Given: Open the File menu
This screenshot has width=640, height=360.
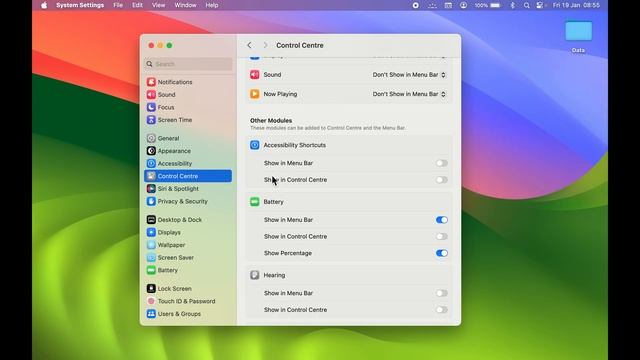Looking at the screenshot, I should point(118,5).
